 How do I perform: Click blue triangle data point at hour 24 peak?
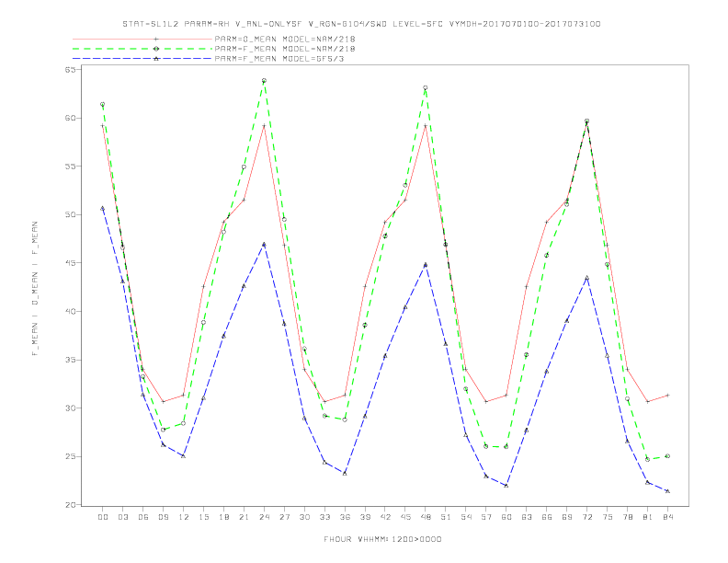264,245
